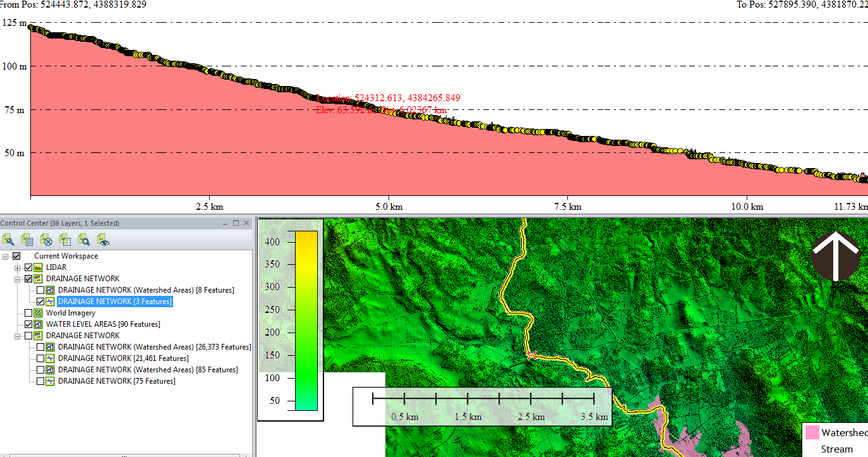This screenshot has width=868, height=457.
Task: Click the pink Watershed legend swatch
Action: (811, 432)
